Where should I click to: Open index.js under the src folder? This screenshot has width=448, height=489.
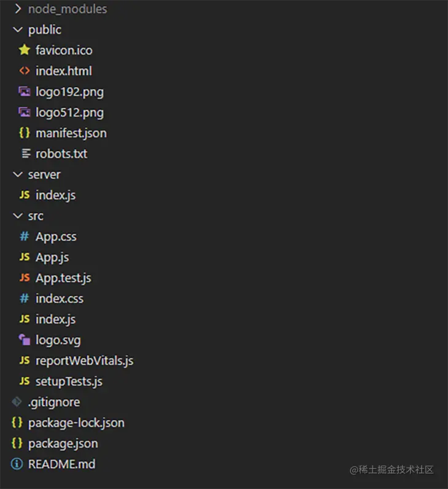55,319
